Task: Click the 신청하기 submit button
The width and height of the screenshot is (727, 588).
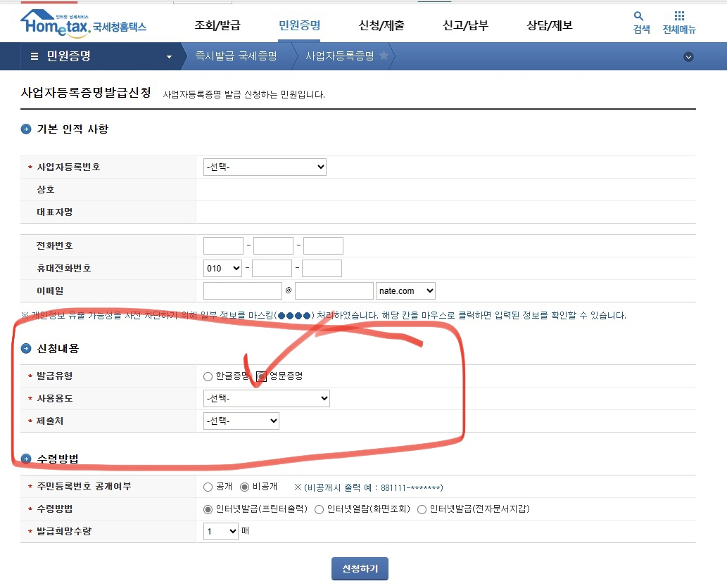Action: tap(360, 568)
